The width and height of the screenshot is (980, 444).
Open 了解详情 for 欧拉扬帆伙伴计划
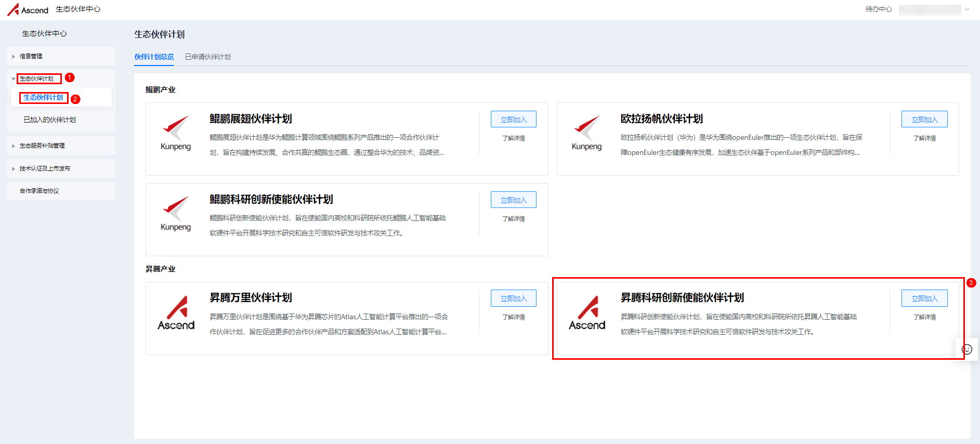924,138
